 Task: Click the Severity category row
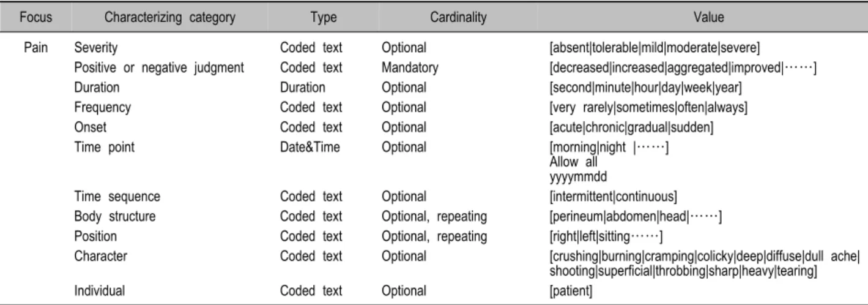434,47
